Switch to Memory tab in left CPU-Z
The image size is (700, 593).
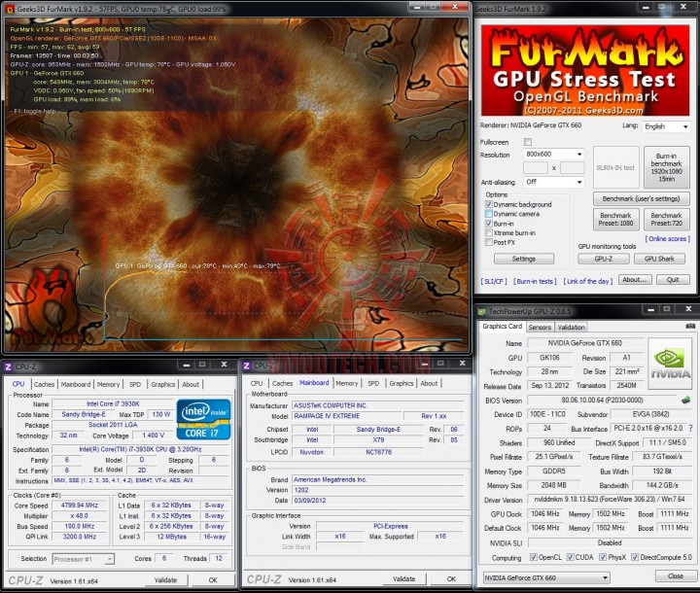(x=109, y=384)
